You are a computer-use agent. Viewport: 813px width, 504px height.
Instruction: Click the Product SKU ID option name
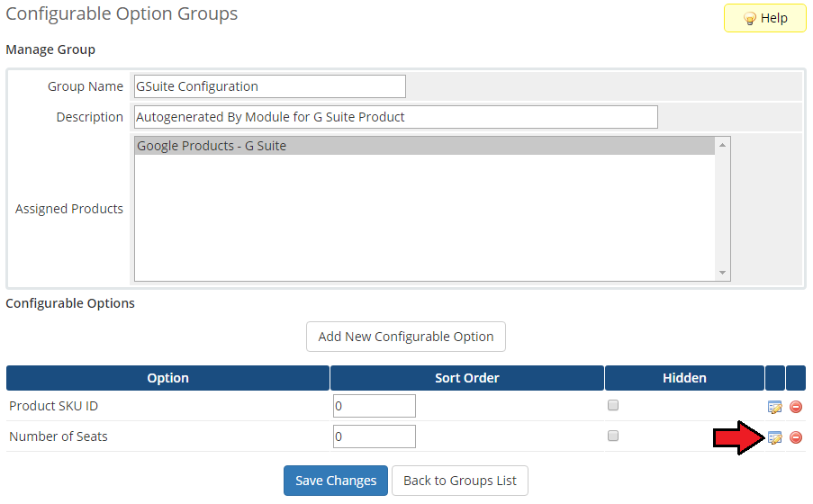pyautogui.click(x=53, y=406)
